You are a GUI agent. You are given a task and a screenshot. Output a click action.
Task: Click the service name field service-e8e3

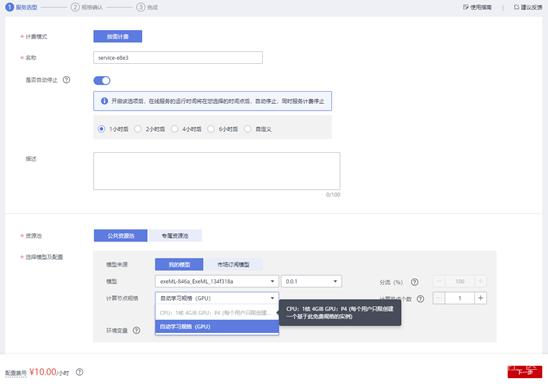(x=178, y=58)
